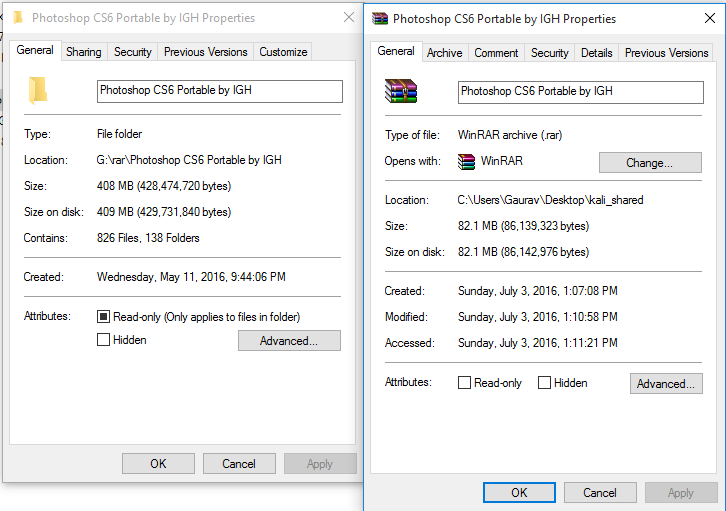Click the folder name text field
This screenshot has width=726, height=511.
220,91
